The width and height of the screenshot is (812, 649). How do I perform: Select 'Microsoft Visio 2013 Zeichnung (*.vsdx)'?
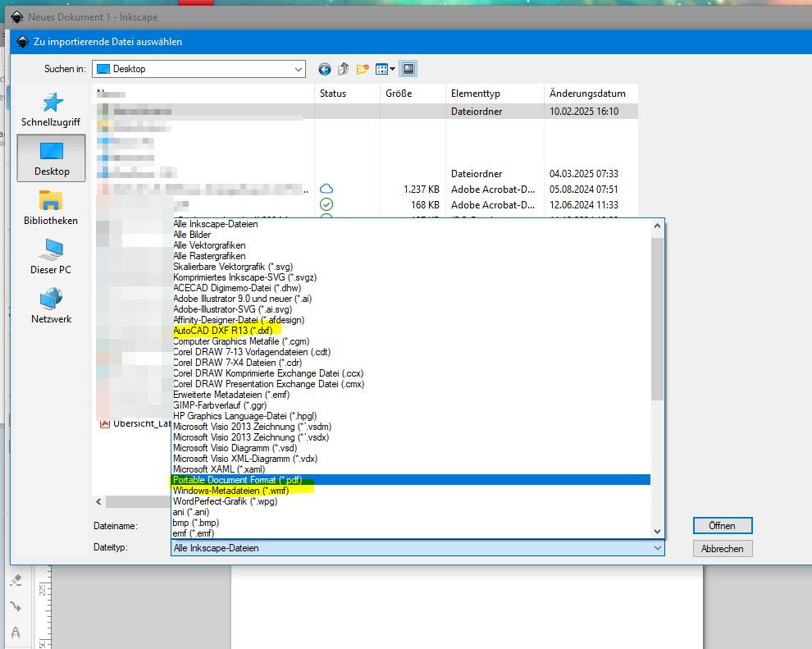tap(251, 437)
